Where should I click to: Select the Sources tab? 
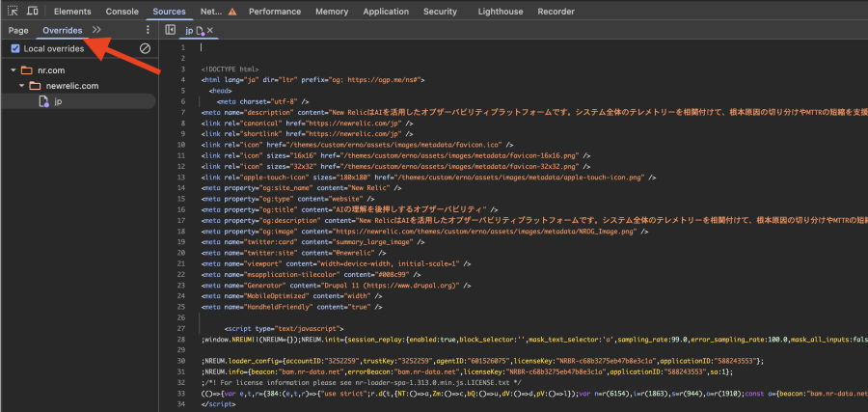pos(169,12)
